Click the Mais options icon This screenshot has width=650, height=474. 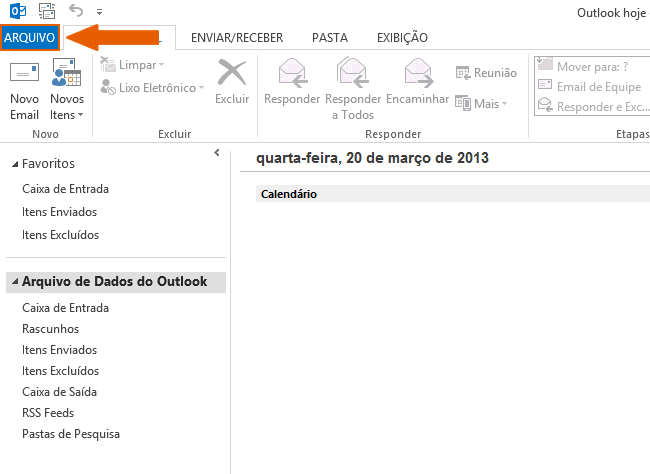coord(463,103)
